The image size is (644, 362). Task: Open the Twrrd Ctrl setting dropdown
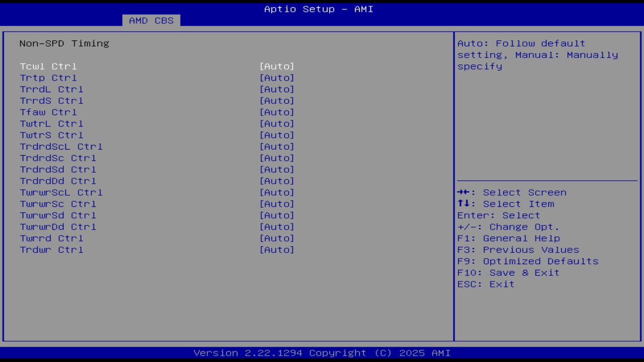[277, 238]
